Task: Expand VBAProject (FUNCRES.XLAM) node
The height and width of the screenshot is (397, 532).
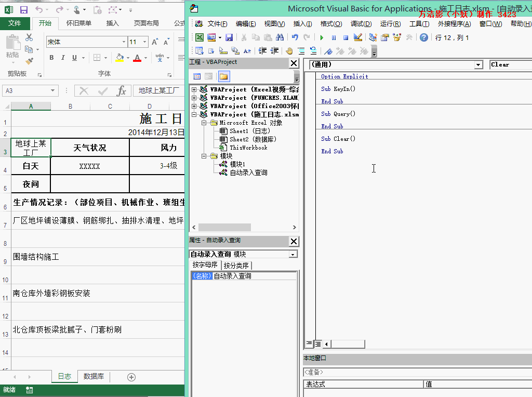Action: click(x=194, y=98)
